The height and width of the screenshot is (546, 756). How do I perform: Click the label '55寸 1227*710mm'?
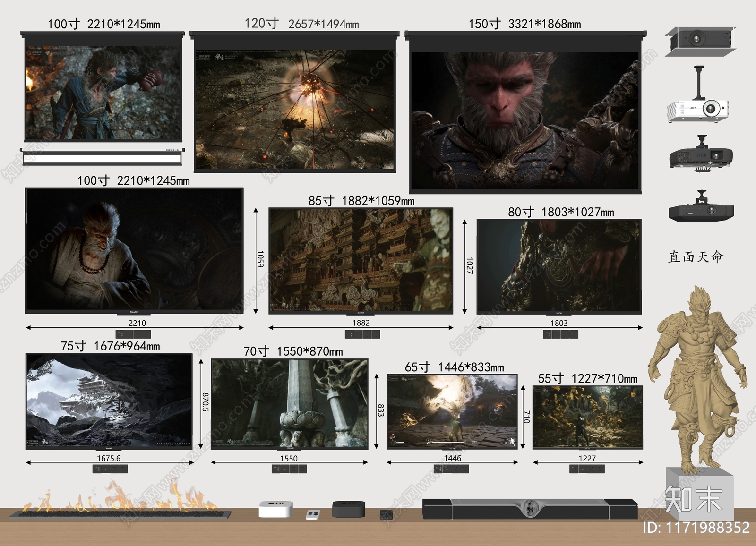coord(588,378)
